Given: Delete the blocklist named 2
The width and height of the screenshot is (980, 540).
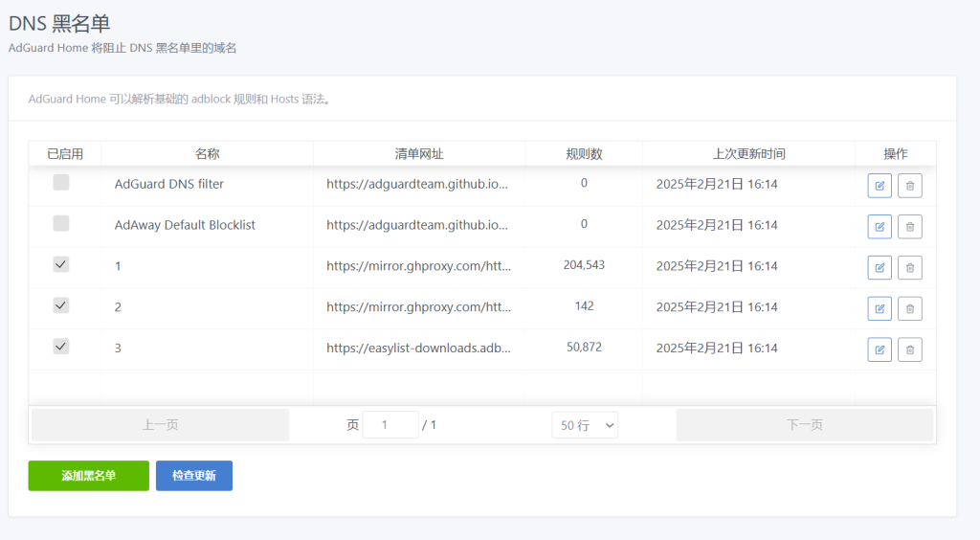Looking at the screenshot, I should pyautogui.click(x=910, y=308).
